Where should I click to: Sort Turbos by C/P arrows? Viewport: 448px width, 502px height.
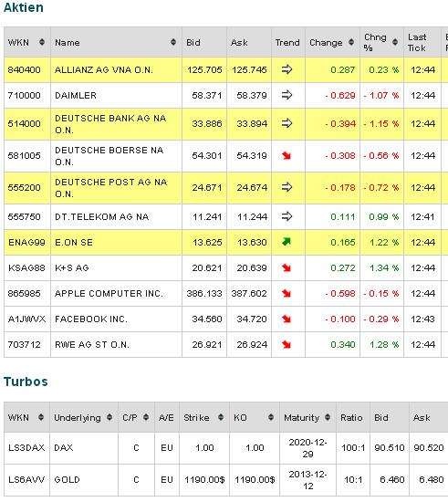[x=146, y=417]
